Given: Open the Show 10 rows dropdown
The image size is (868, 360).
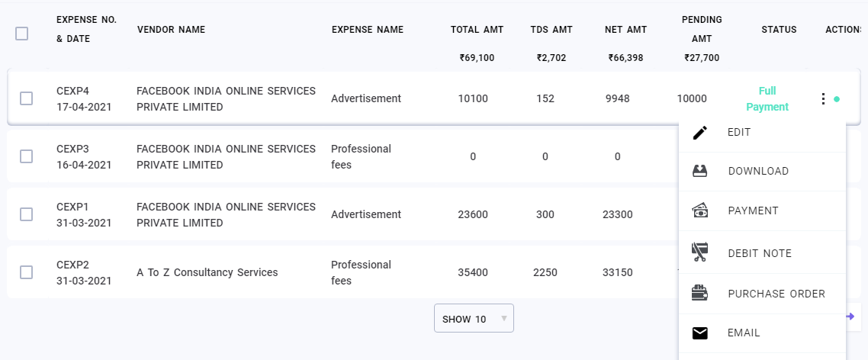Looking at the screenshot, I should (474, 319).
